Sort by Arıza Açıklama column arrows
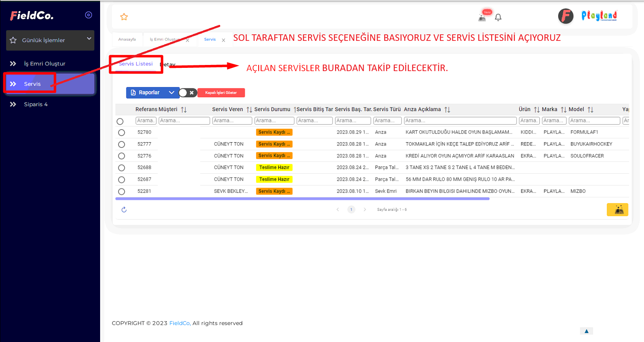The image size is (644, 342). (x=447, y=110)
